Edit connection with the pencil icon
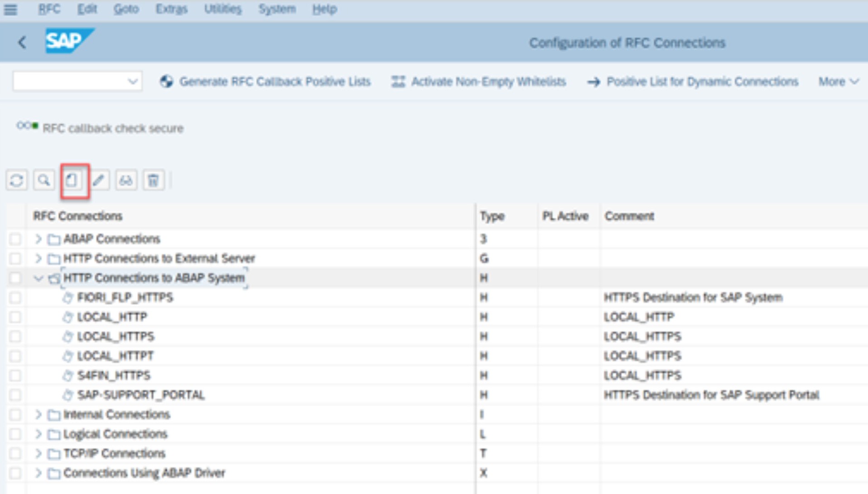Viewport: 868px width, 494px height. coord(99,180)
